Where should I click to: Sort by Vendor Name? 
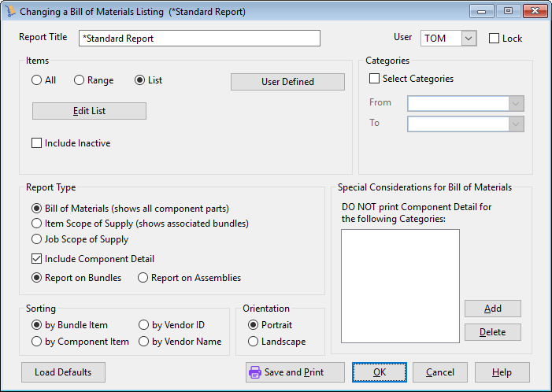point(143,342)
